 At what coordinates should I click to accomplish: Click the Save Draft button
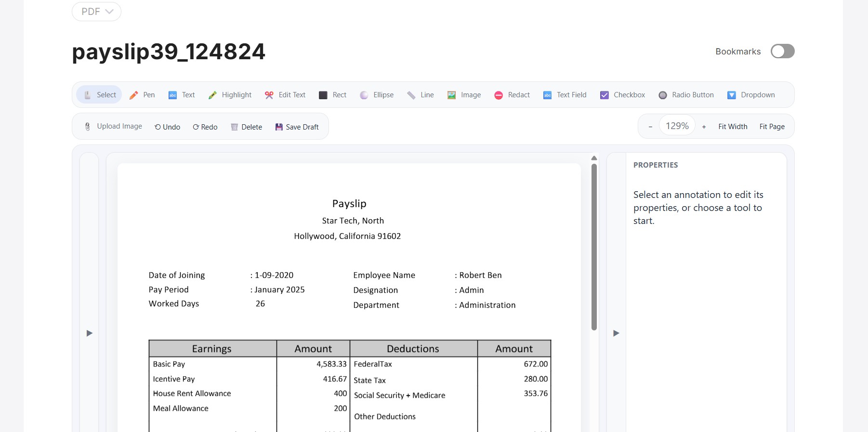[x=297, y=127]
